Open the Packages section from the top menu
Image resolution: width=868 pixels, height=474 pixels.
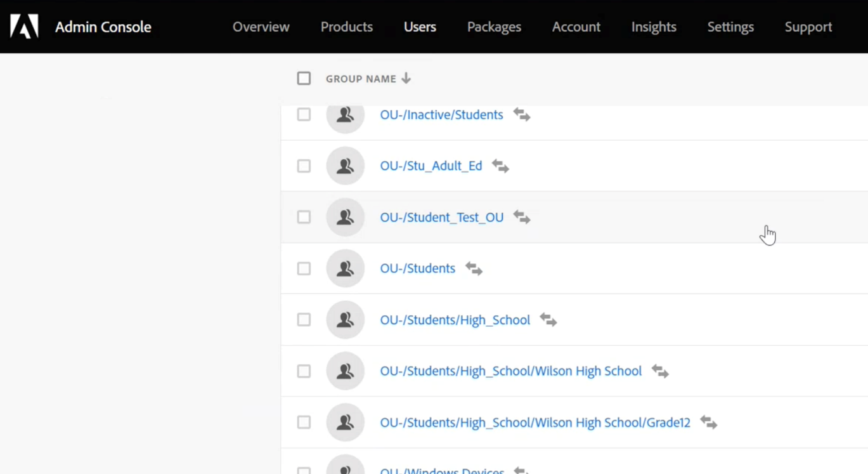[x=494, y=27]
